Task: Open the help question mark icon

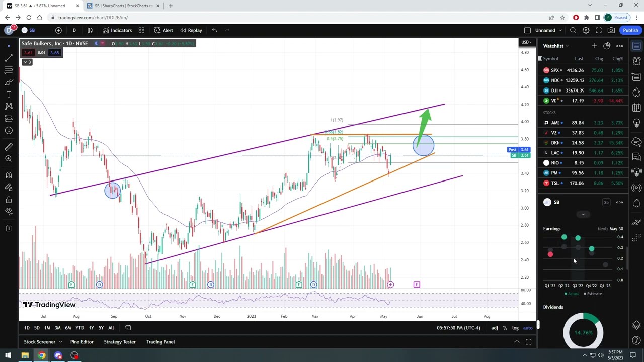Action: [x=636, y=340]
